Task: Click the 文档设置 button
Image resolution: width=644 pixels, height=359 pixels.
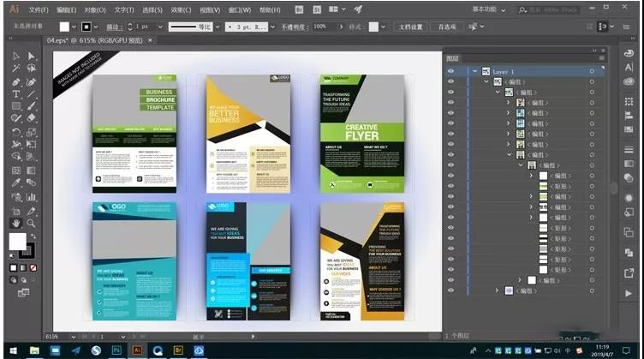Action: point(411,27)
